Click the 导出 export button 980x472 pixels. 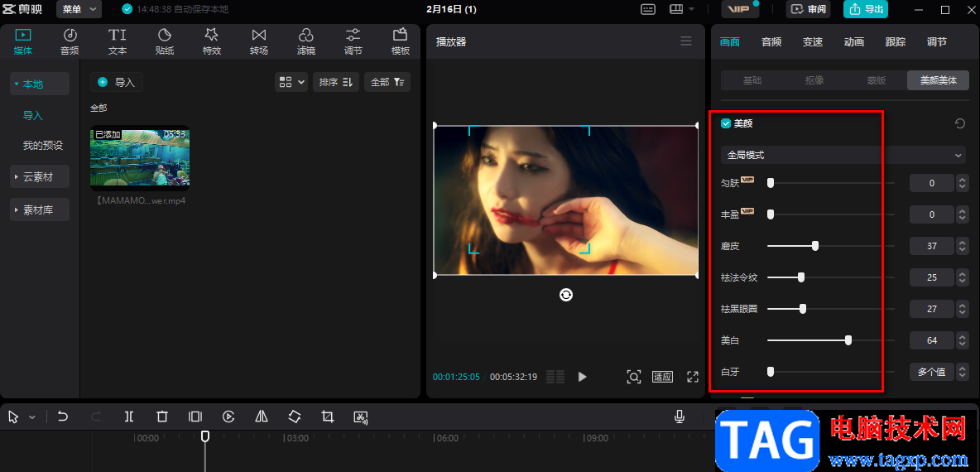(866, 9)
